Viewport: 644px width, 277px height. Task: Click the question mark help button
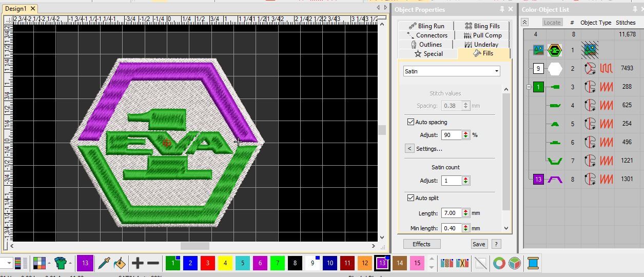496,244
